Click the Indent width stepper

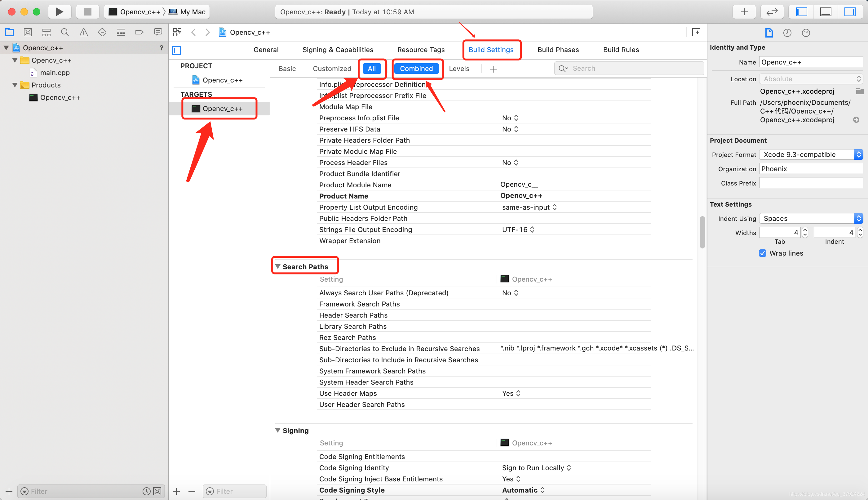pyautogui.click(x=860, y=233)
